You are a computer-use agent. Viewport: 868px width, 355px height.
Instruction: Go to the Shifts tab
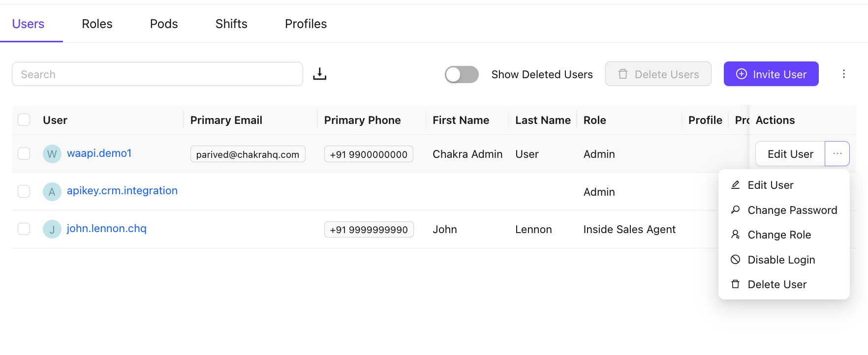click(231, 24)
